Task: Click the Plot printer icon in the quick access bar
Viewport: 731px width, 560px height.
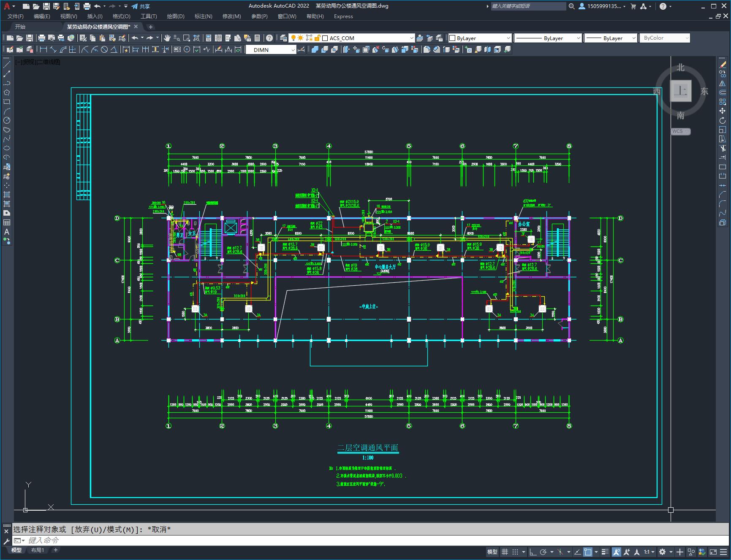Action: click(87, 6)
